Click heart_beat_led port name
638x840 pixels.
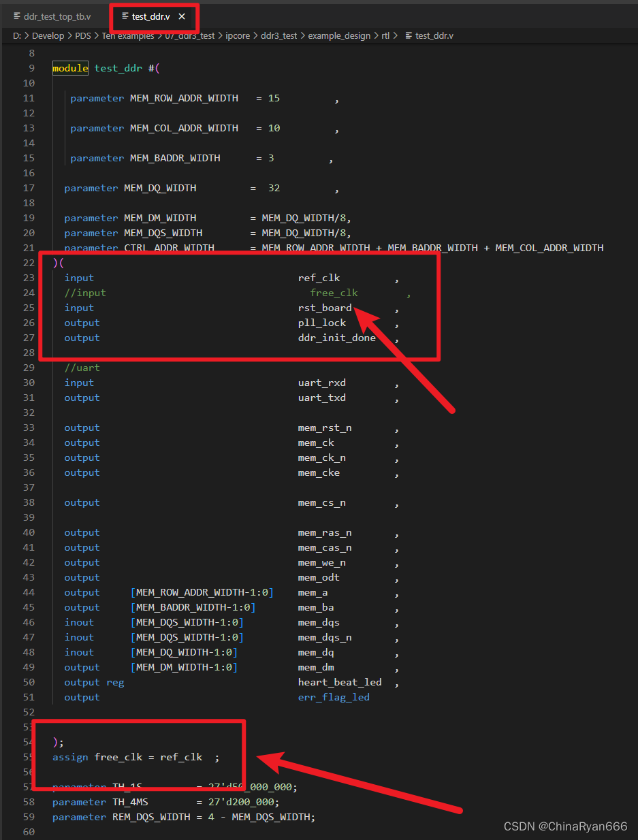340,682
